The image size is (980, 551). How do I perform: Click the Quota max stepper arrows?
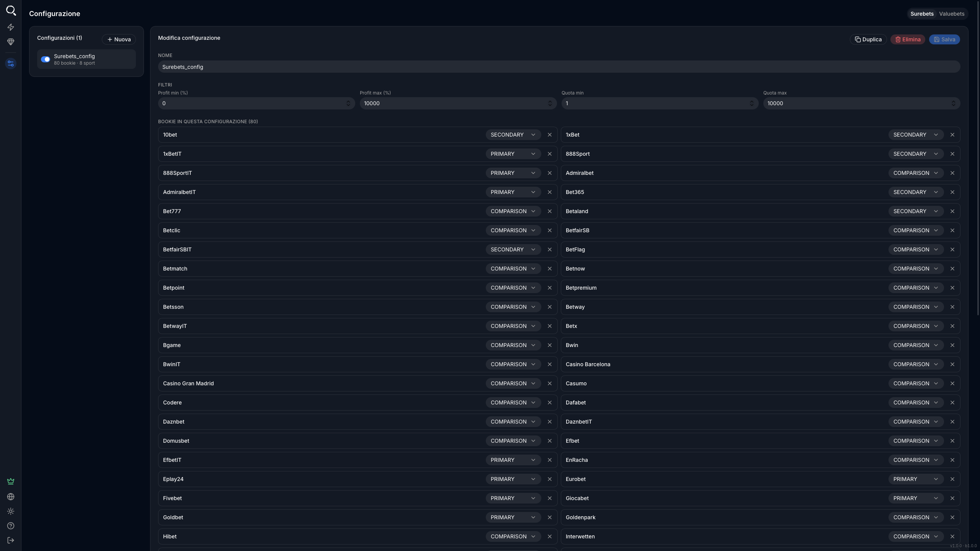[x=953, y=103]
